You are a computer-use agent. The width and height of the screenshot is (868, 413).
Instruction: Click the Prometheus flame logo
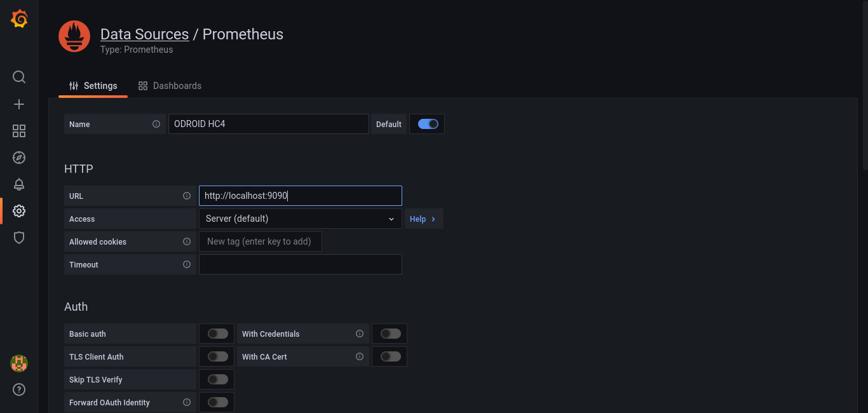coord(74,36)
